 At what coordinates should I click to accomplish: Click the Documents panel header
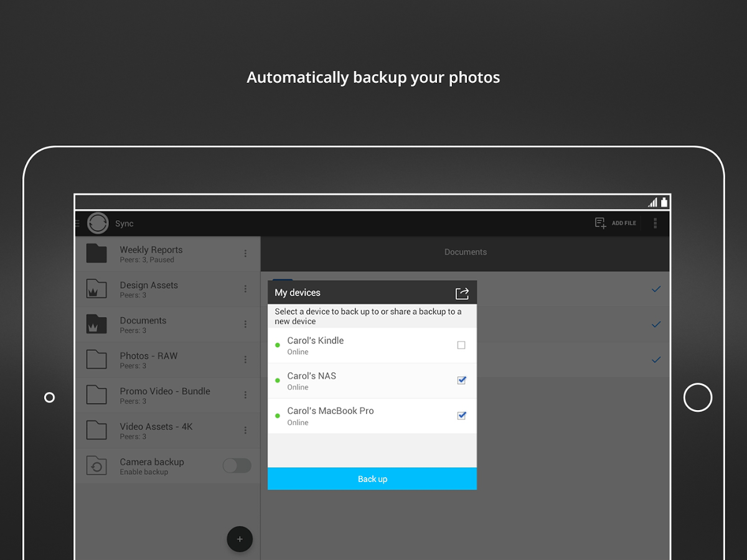coord(465,253)
